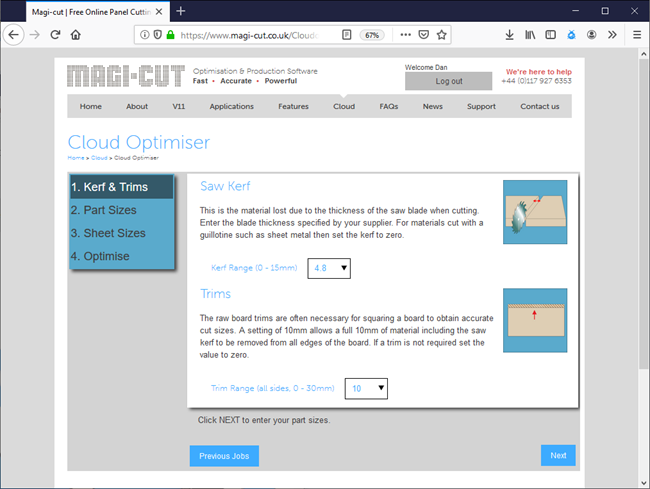
Task: Click the green padlock site security icon
Action: (x=171, y=34)
